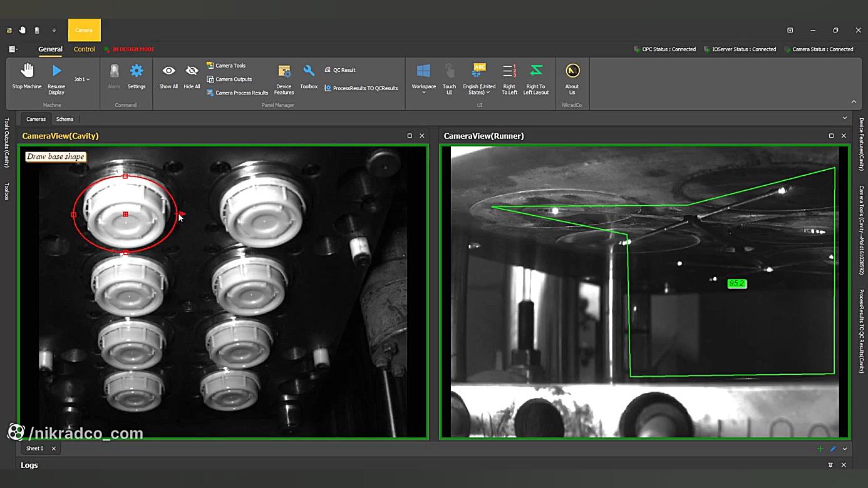Click the Draw base shape label
This screenshot has height=488, width=868.
(x=56, y=156)
